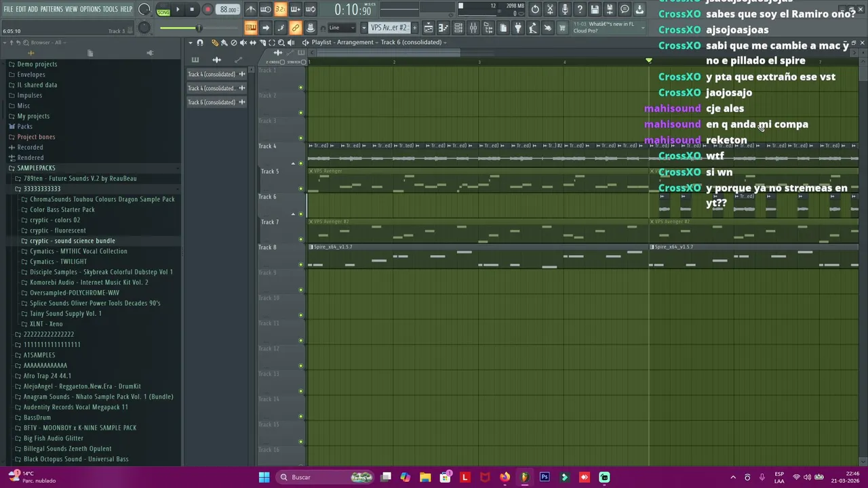Toggle typing keyboard to piano icon
Image resolution: width=868 pixels, height=488 pixels.
(x=251, y=28)
